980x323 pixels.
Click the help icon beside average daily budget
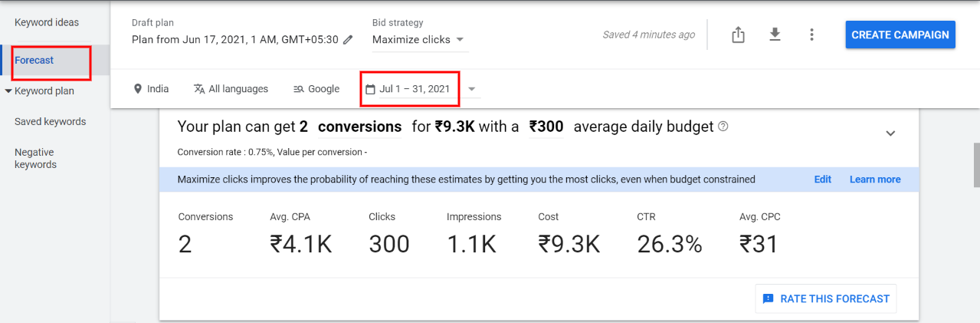click(x=723, y=127)
